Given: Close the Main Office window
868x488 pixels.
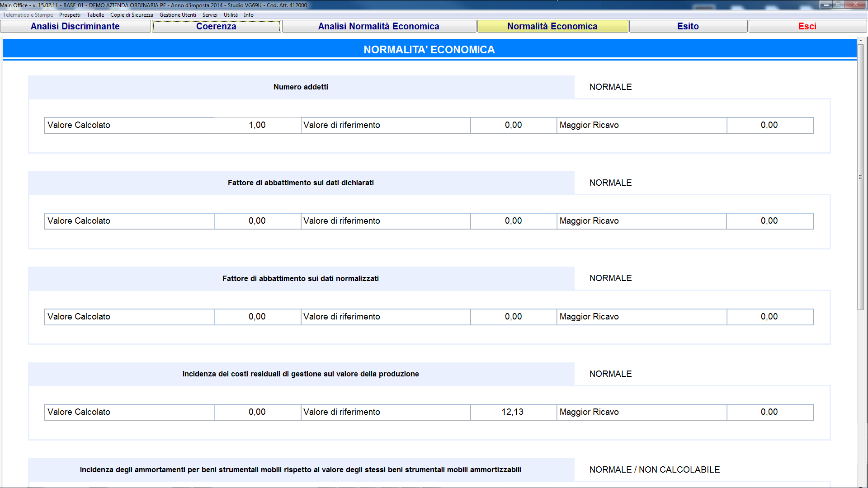Looking at the screenshot, I should pos(855,5).
